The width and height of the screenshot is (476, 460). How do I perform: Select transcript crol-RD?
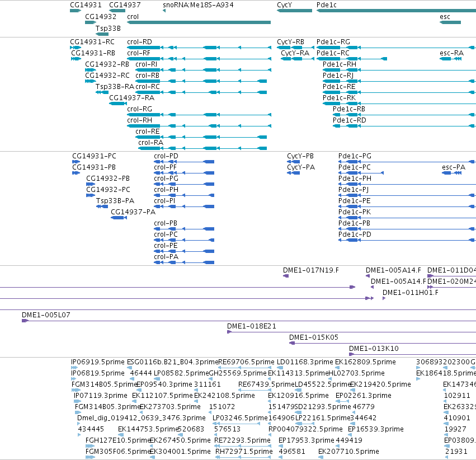(x=199, y=48)
